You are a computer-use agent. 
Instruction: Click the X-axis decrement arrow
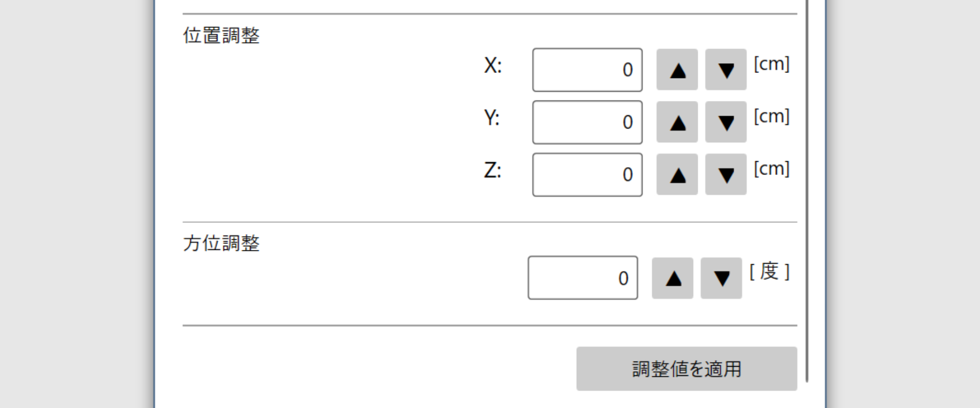(725, 69)
